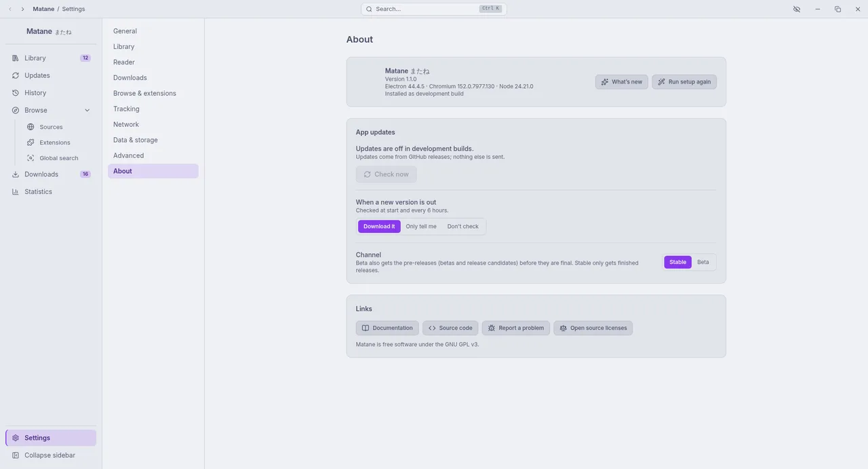Select the About settings tab
This screenshot has width=868, height=469.
[x=153, y=171]
